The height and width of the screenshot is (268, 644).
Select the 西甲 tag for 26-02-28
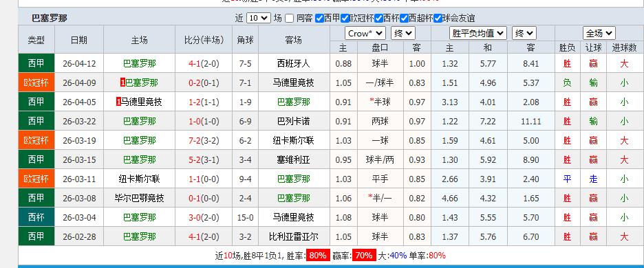[x=36, y=237]
